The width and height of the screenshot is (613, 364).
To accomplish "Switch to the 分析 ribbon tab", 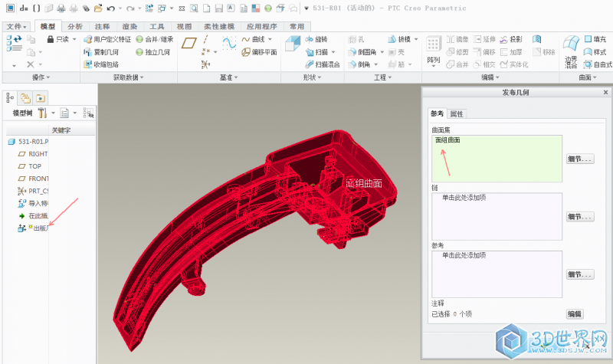I will pyautogui.click(x=75, y=27).
